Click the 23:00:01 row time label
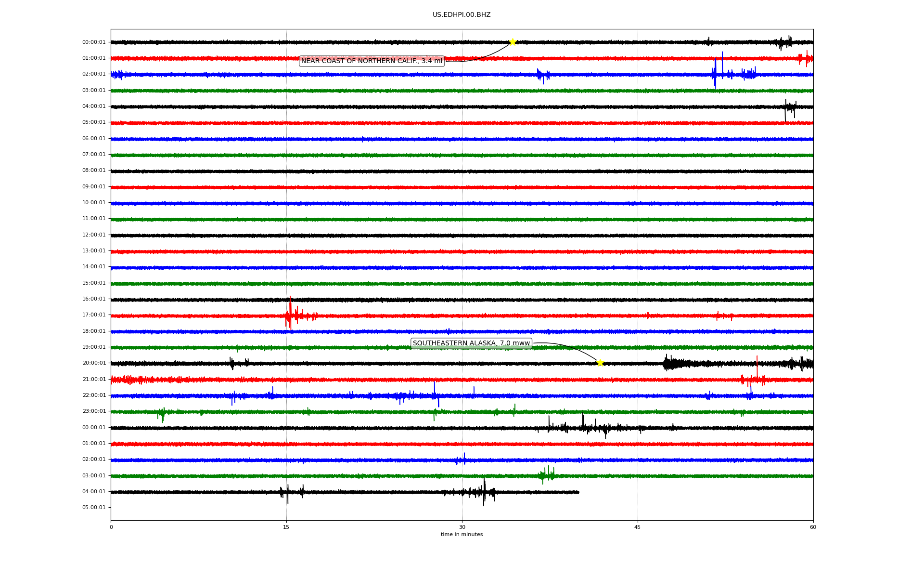 (x=94, y=411)
